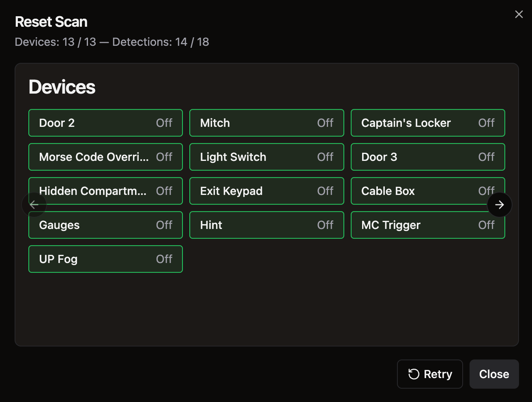Screen dimensions: 532x402
Task: Click the Close button
Action: (x=494, y=374)
